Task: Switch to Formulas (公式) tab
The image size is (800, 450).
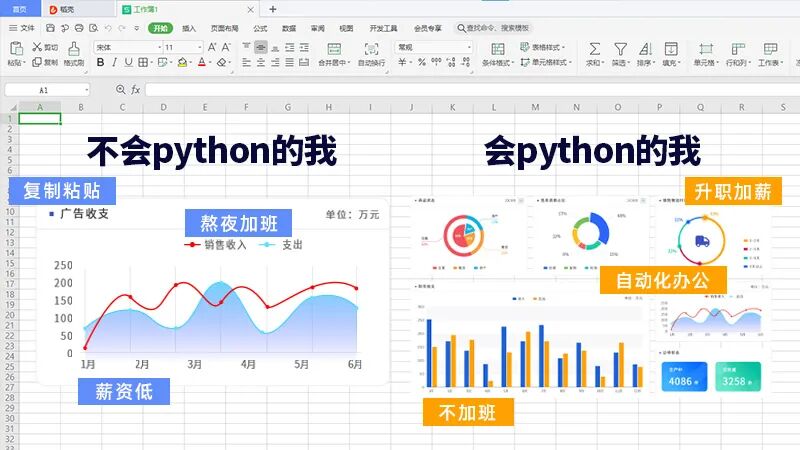Action: (260, 28)
